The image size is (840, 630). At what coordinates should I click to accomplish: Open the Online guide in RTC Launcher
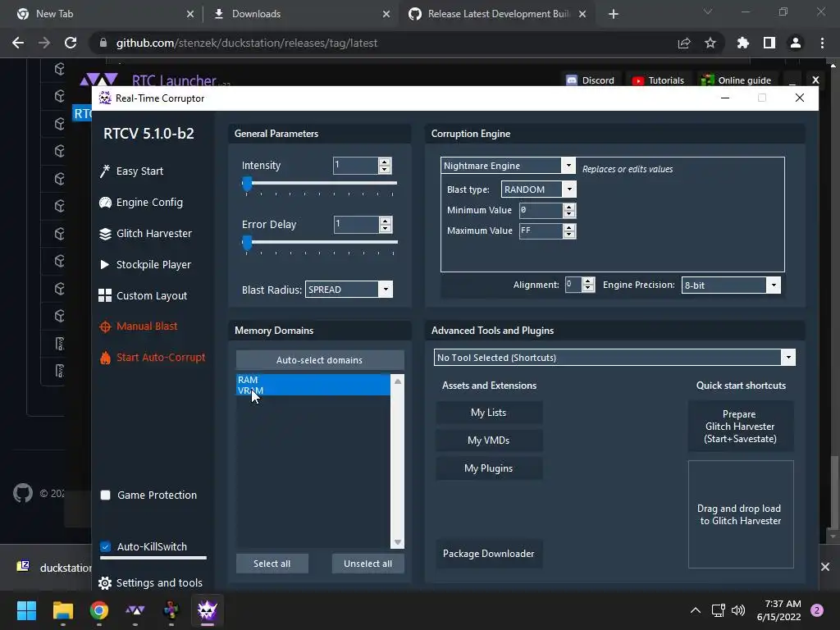[x=737, y=80]
